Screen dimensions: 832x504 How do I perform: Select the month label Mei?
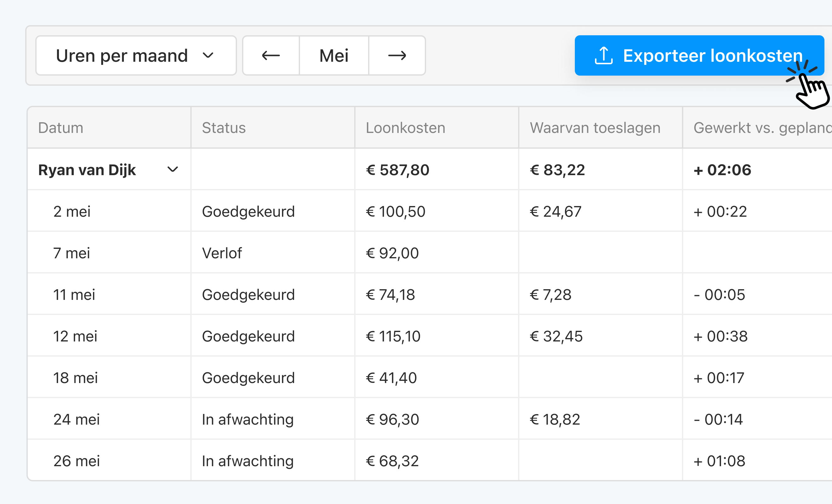[x=334, y=56]
